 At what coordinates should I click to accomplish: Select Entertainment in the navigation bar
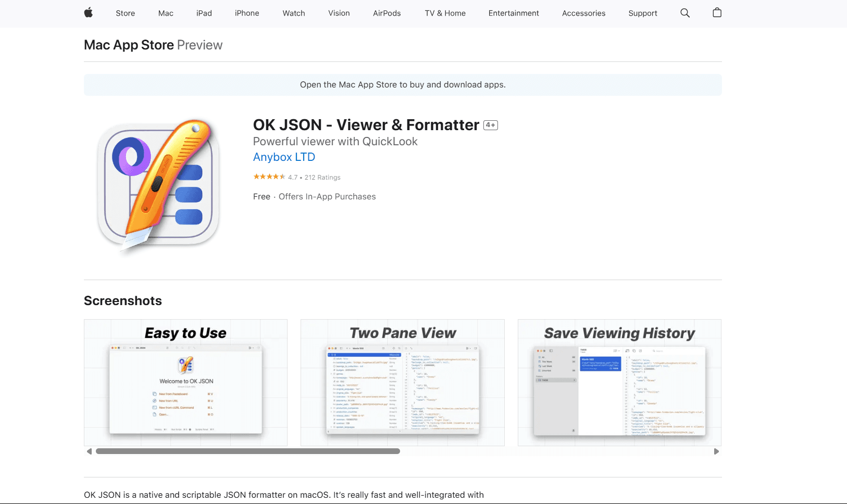click(x=514, y=13)
